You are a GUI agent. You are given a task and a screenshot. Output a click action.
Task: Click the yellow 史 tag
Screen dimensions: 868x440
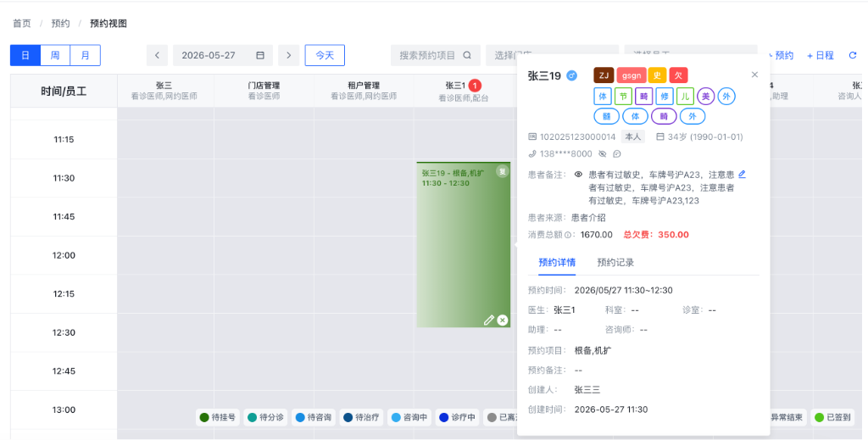click(x=657, y=75)
